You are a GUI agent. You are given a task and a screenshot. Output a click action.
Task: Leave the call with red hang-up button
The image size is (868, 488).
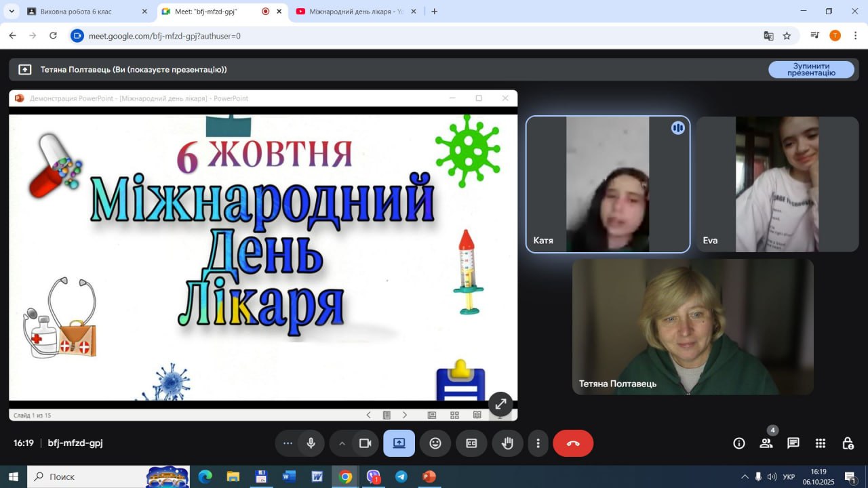point(573,443)
